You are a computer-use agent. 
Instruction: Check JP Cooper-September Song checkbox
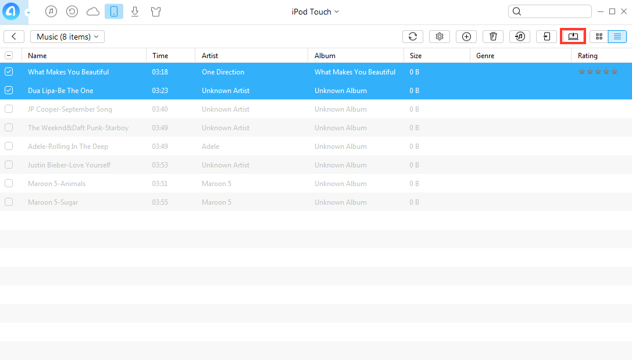tap(9, 109)
